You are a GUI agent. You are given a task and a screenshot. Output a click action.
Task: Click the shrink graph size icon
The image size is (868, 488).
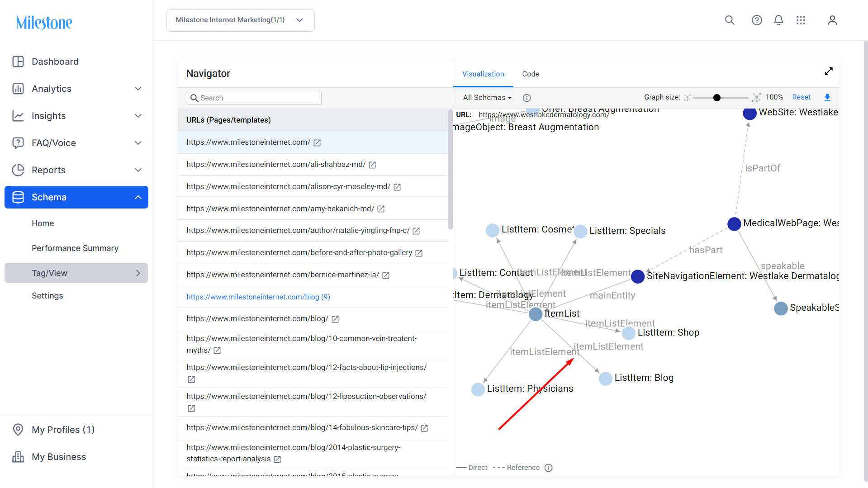687,97
